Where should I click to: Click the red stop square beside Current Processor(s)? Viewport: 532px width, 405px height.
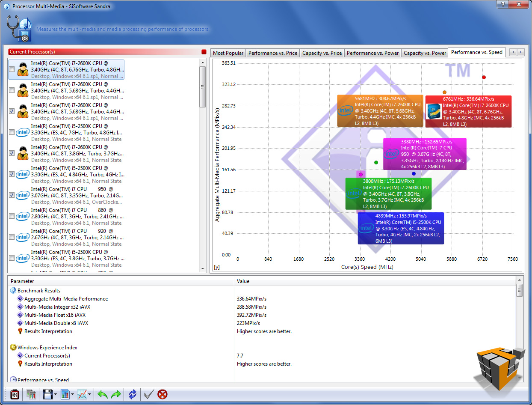tap(204, 52)
